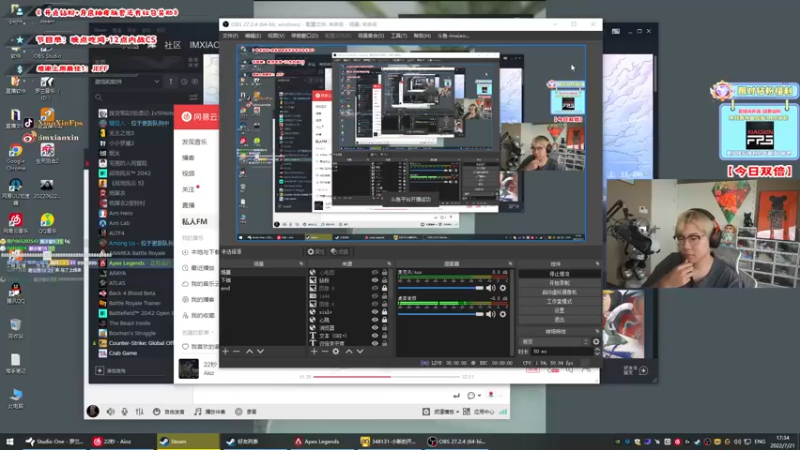Move source up in sources list
Image resolution: width=800 pixels, height=450 pixels.
point(349,352)
